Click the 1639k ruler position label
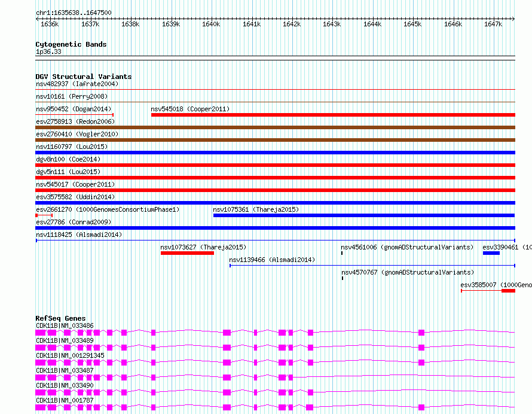532x414 pixels. (x=171, y=24)
